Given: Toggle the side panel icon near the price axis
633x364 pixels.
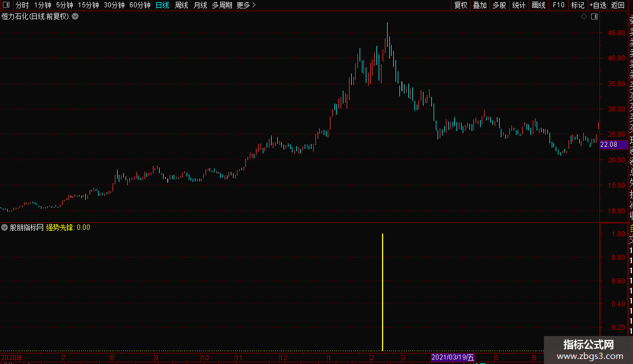Looking at the screenshot, I should coord(594,17).
